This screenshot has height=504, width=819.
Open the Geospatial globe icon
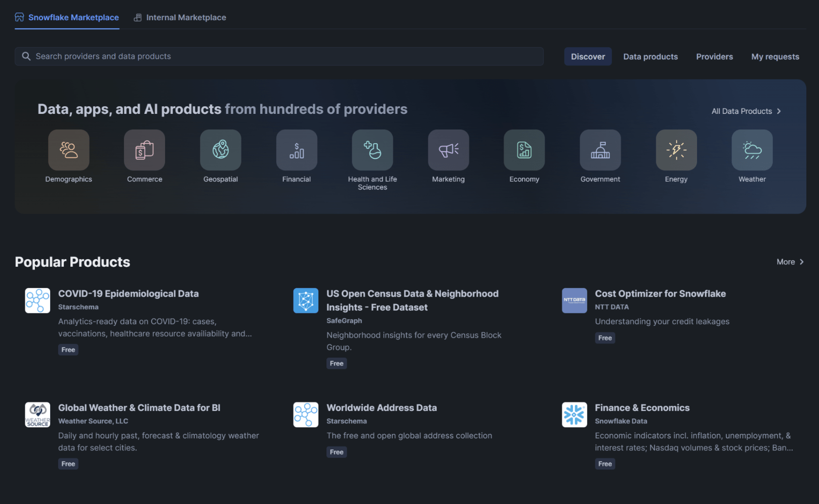221,150
